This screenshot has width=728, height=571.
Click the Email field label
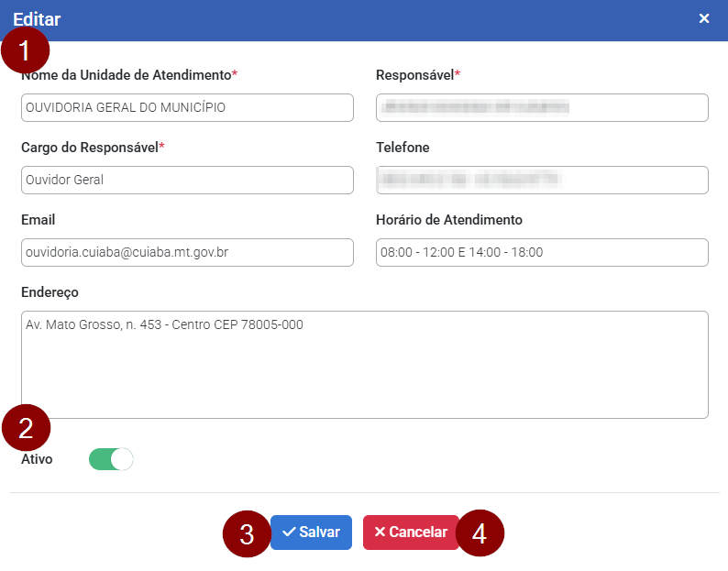tap(38, 220)
